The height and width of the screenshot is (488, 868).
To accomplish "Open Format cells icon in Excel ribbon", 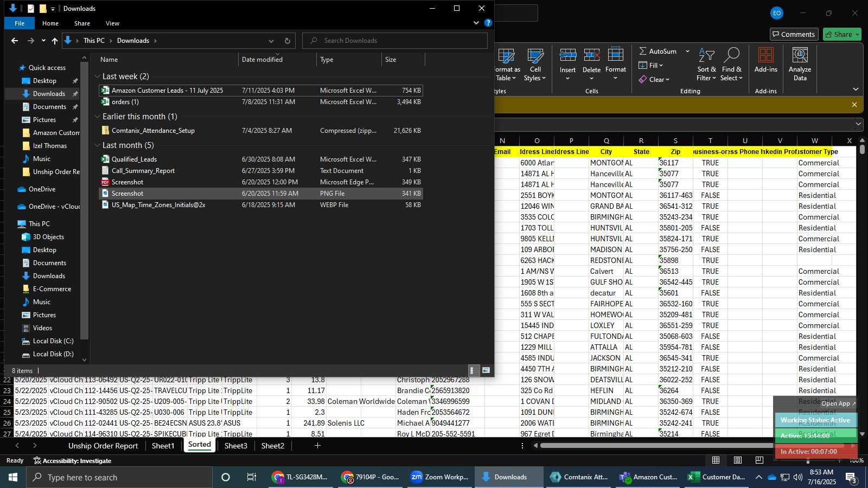I will click(x=616, y=55).
